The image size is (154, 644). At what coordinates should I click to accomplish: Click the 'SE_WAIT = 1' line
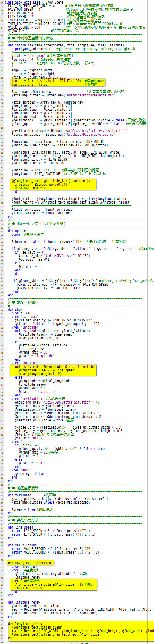(x=18, y=31)
